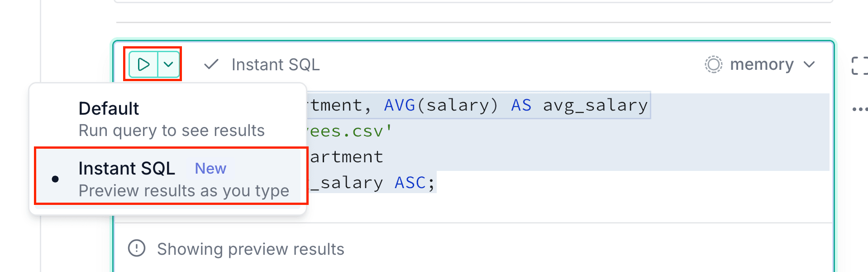Image resolution: width=868 pixels, height=272 pixels.
Task: Click avg_salary alias in the query
Action: (x=595, y=106)
